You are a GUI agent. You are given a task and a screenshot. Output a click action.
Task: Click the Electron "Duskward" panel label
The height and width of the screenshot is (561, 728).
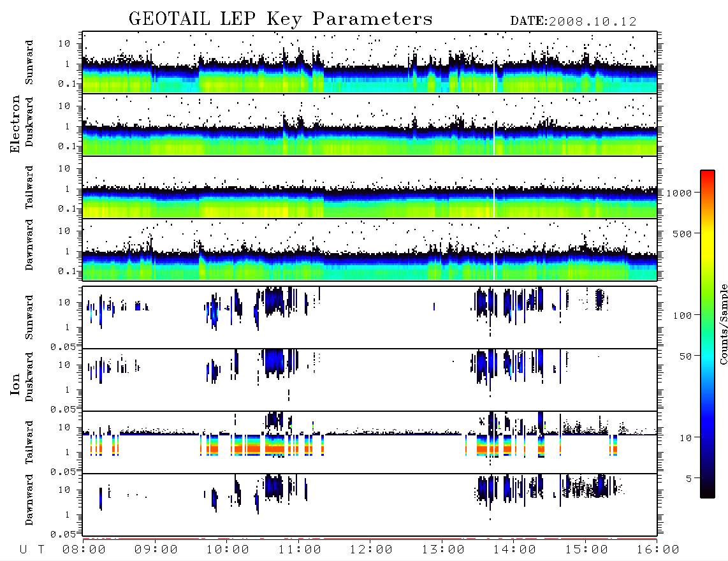29,122
